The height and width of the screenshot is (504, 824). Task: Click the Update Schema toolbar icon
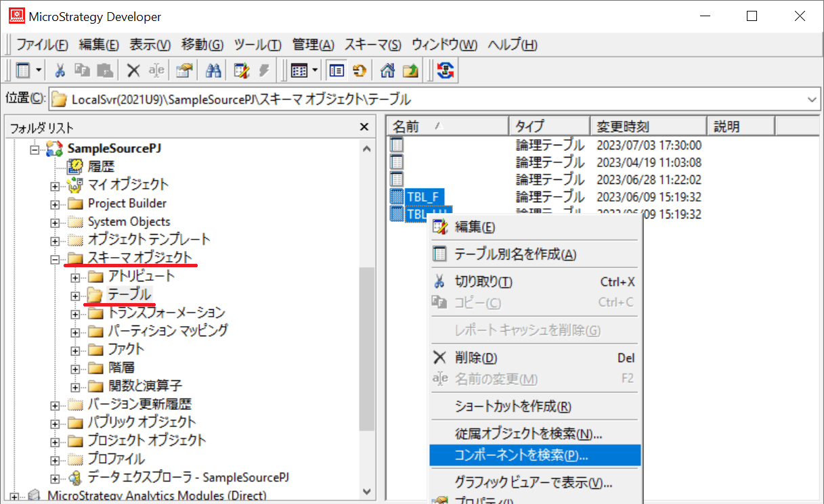446,70
